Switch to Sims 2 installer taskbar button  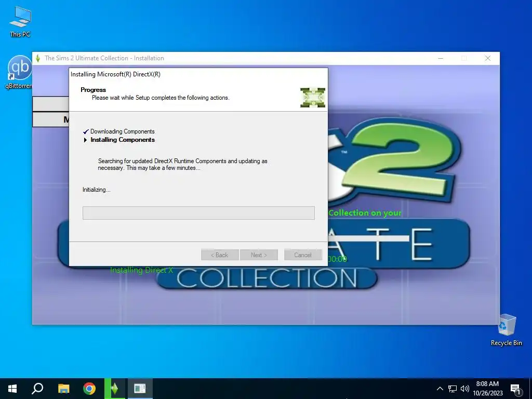pos(115,389)
